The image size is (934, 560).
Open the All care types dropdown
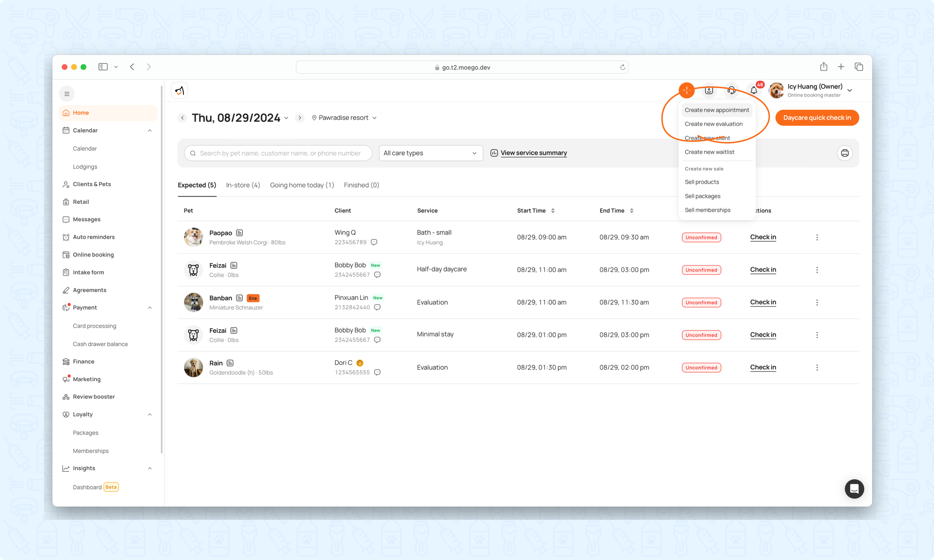pyautogui.click(x=430, y=153)
